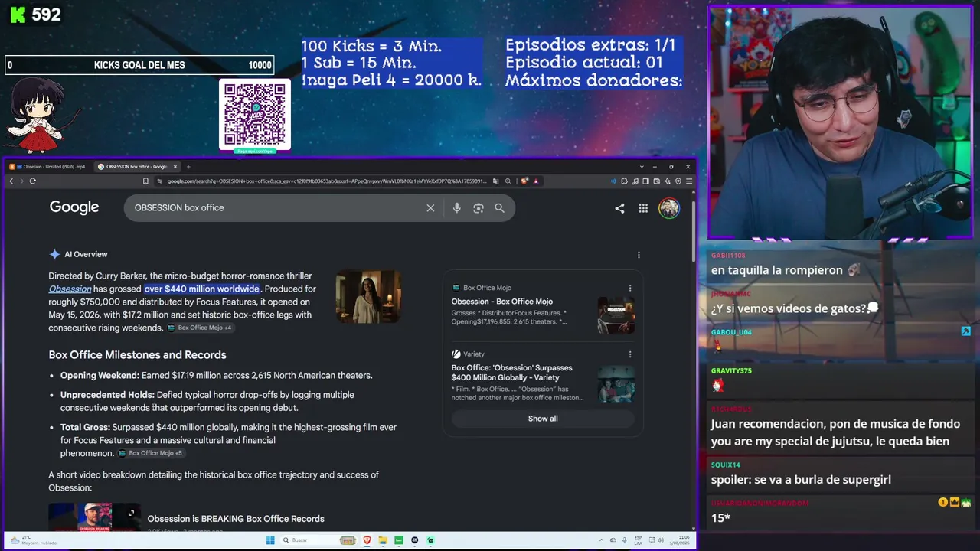The height and width of the screenshot is (551, 980).
Task: Open the Variety article thumbnail
Action: (x=616, y=383)
